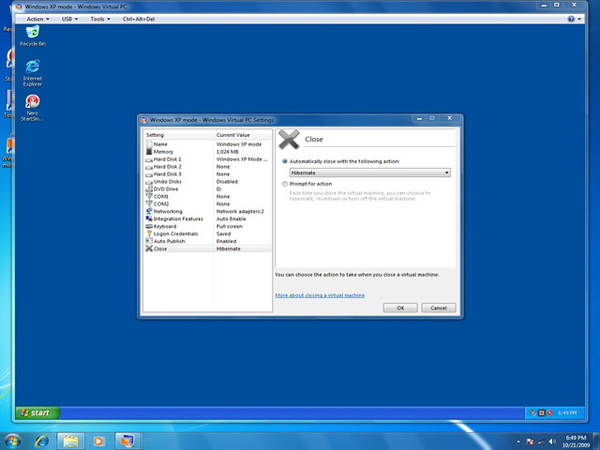Open the Recycle Bin desktop icon
Image resolution: width=600 pixels, height=450 pixels.
click(33, 36)
